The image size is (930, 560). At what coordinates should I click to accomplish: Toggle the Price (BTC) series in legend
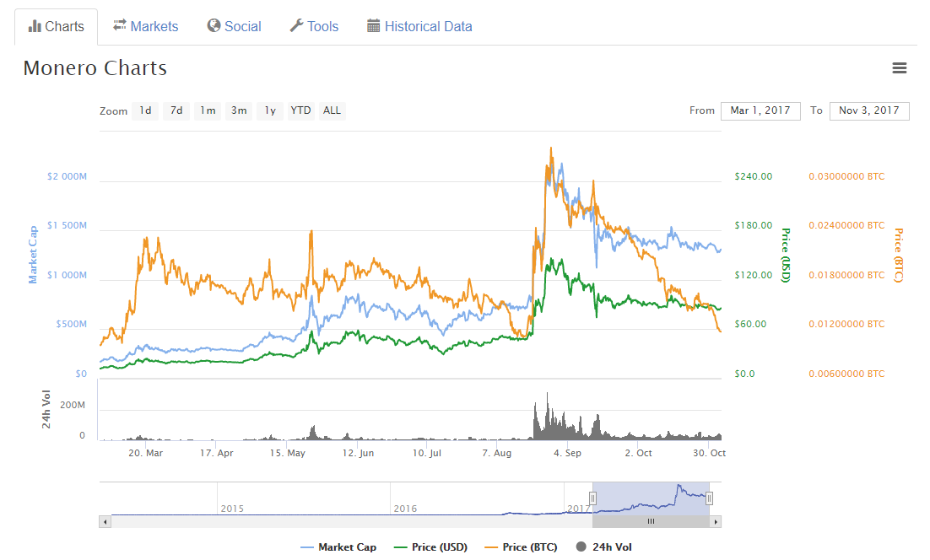tap(522, 547)
